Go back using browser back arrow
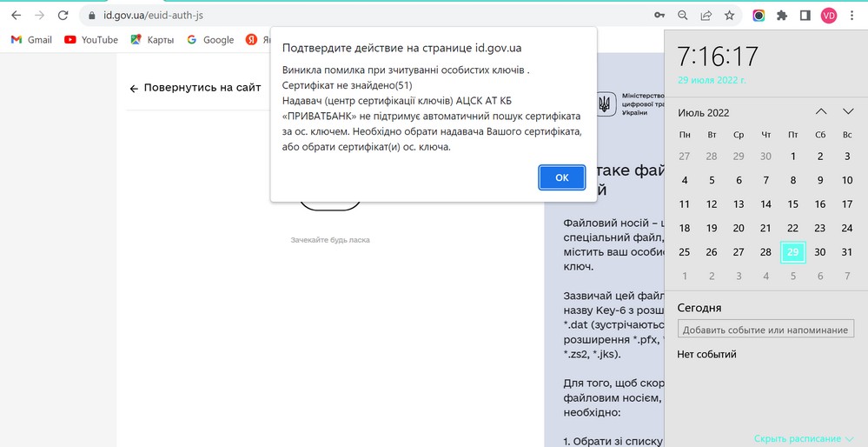Screen dimensions: 868x447 (16, 16)
